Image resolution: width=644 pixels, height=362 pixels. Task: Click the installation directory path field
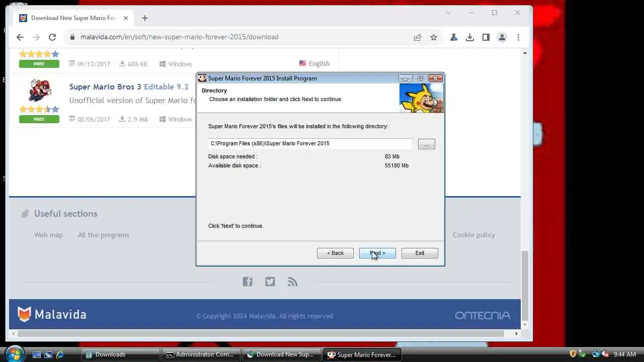point(310,144)
